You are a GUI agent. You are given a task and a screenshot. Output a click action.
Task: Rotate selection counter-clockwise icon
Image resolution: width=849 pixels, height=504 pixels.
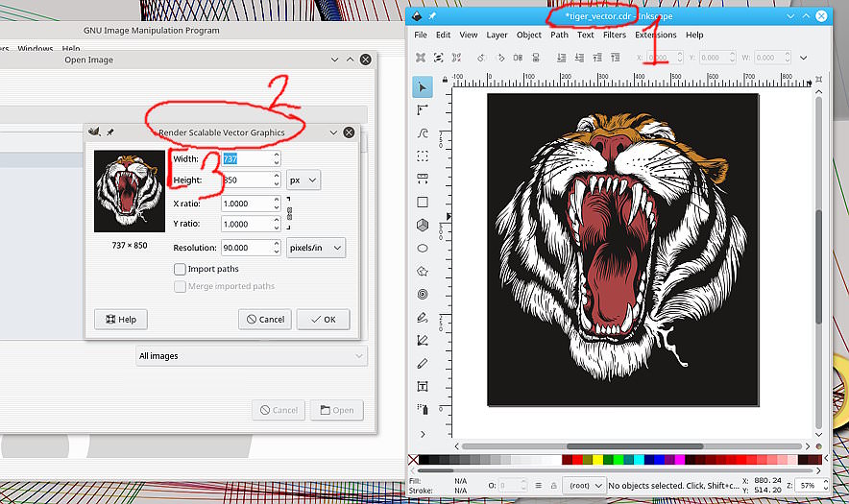click(481, 58)
